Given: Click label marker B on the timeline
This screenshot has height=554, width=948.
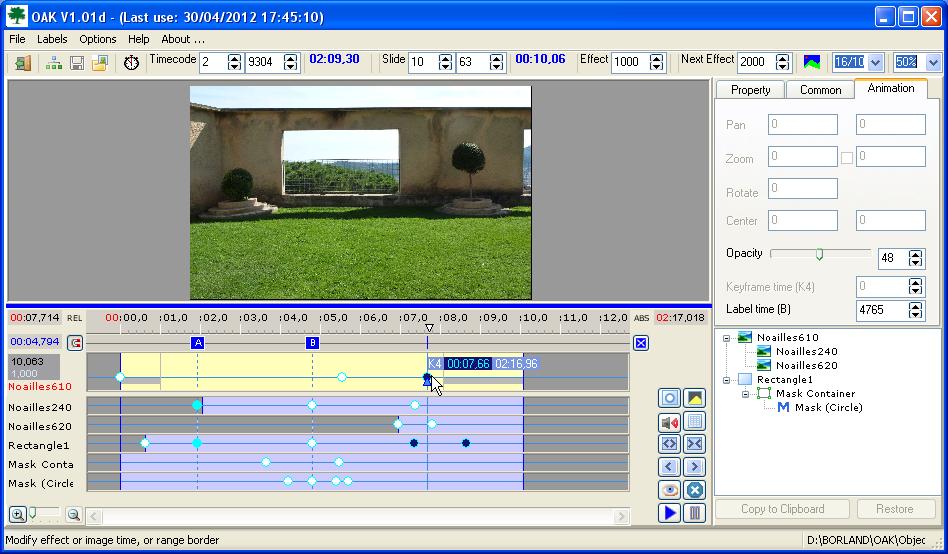Looking at the screenshot, I should click(312, 343).
